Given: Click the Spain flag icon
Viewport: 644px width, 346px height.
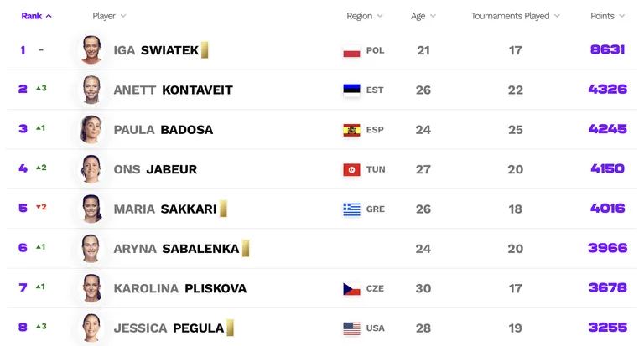Looking at the screenshot, I should point(351,130).
